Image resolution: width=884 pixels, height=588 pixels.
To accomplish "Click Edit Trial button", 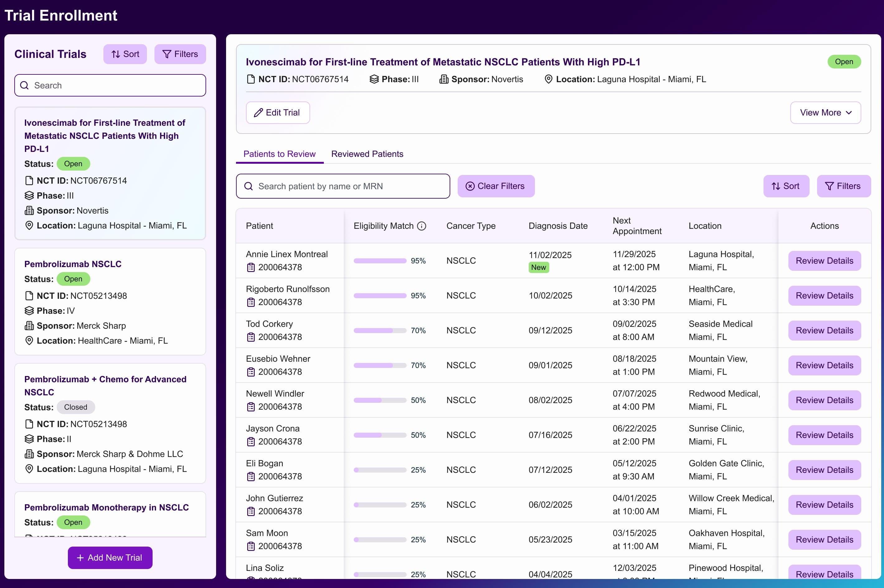I will [x=277, y=112].
